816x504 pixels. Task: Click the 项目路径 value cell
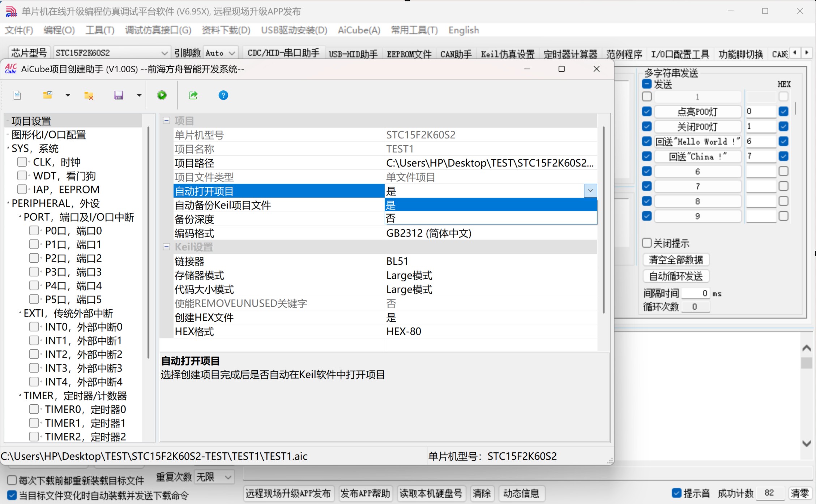click(x=491, y=163)
